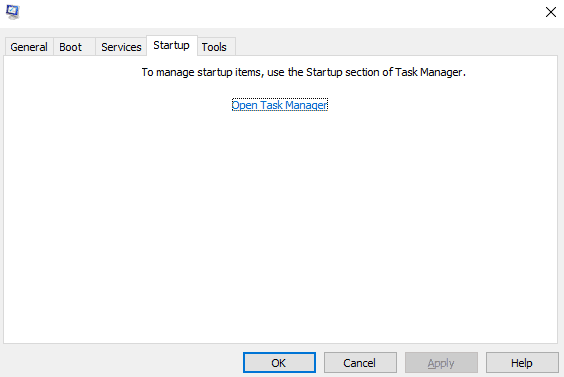Click the greyed-out Apply button
Viewport: 564px width, 377px height.
[x=441, y=363]
